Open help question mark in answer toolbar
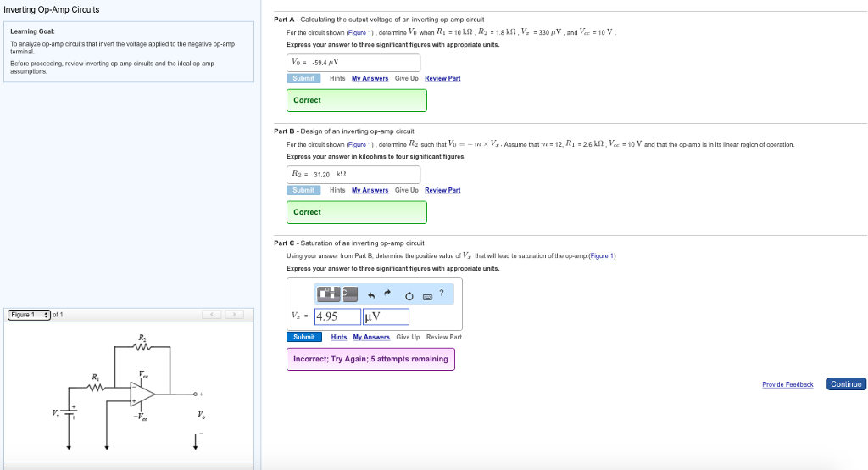This screenshot has width=868, height=470. click(x=442, y=294)
